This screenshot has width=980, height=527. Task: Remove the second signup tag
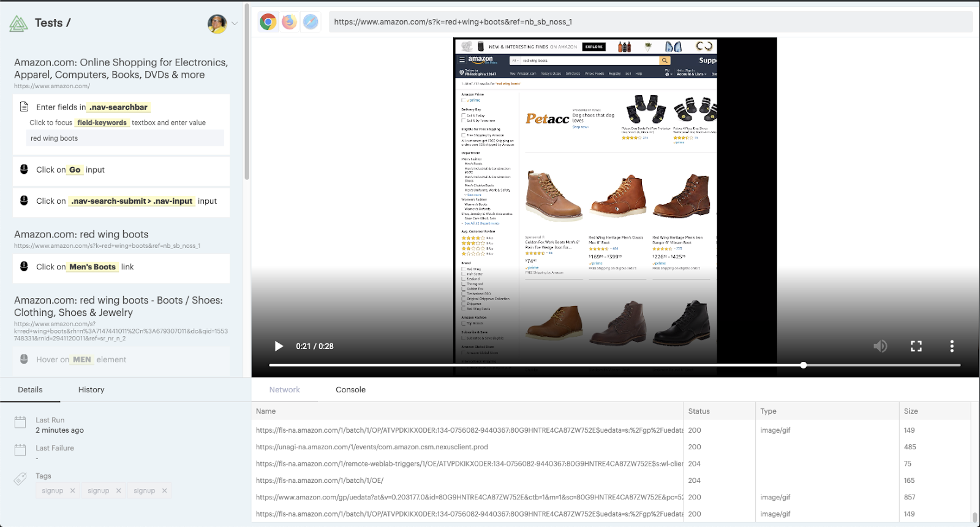[x=118, y=491]
